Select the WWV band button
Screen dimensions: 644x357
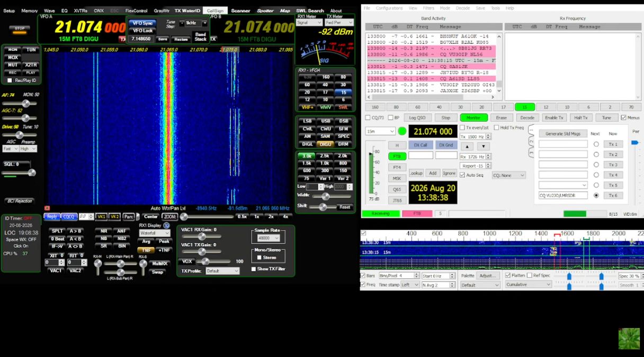tap(326, 107)
